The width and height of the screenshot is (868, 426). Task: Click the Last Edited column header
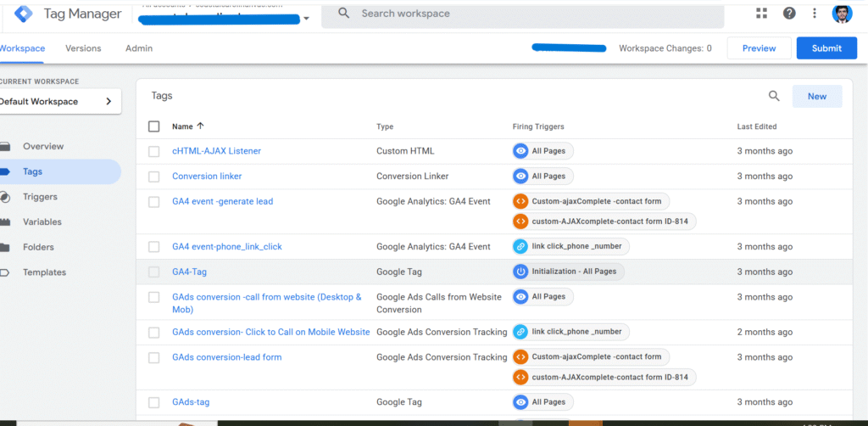tap(757, 126)
